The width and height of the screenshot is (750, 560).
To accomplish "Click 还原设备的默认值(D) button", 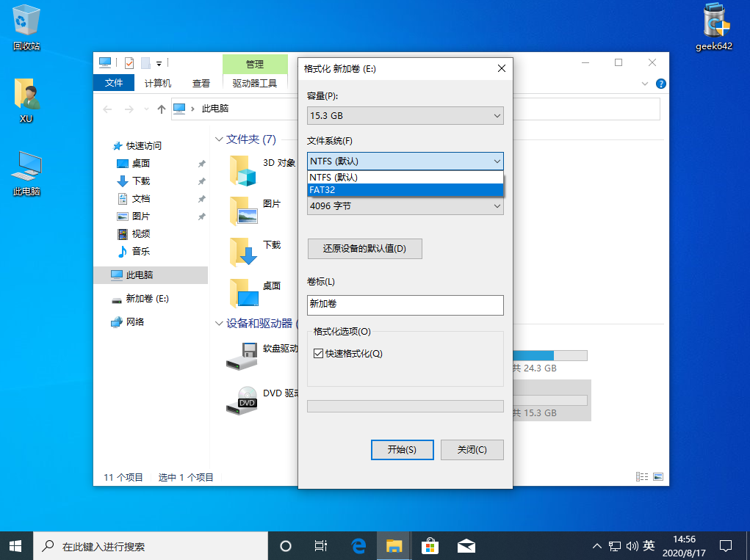I will 365,249.
